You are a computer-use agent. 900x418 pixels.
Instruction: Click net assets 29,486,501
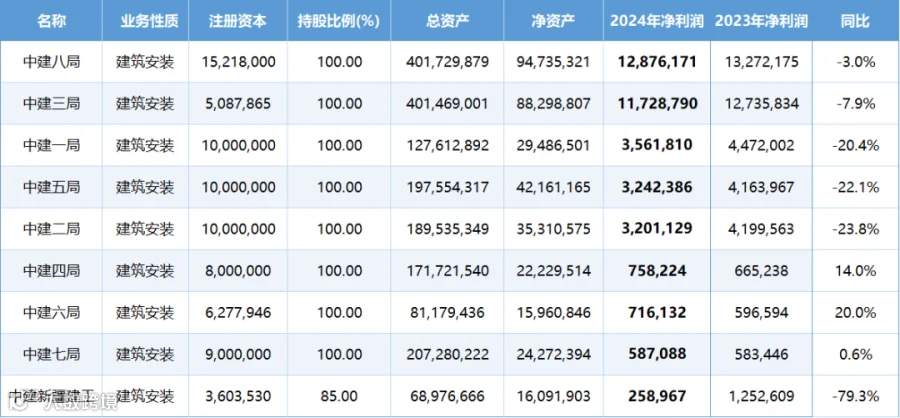(554, 145)
